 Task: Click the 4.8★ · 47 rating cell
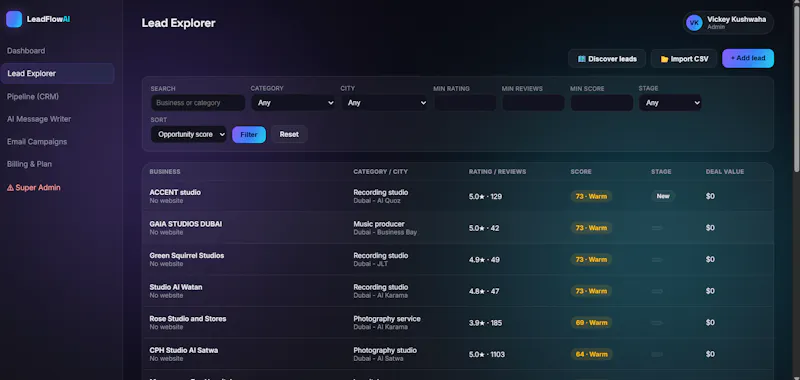[484, 291]
